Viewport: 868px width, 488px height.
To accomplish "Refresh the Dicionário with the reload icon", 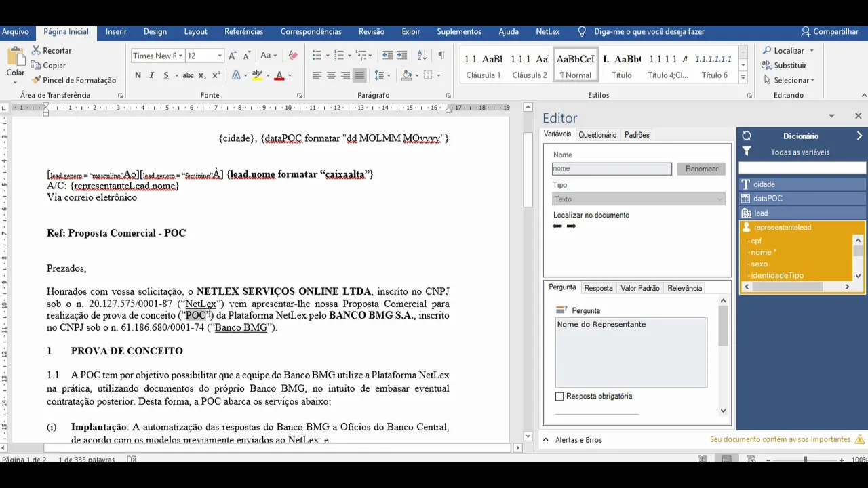I will coord(747,136).
